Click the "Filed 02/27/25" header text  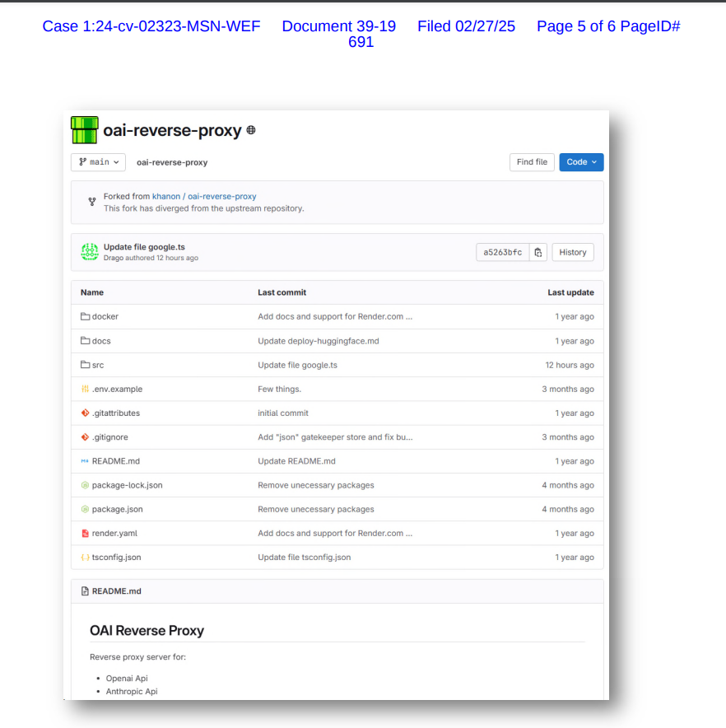coord(466,26)
